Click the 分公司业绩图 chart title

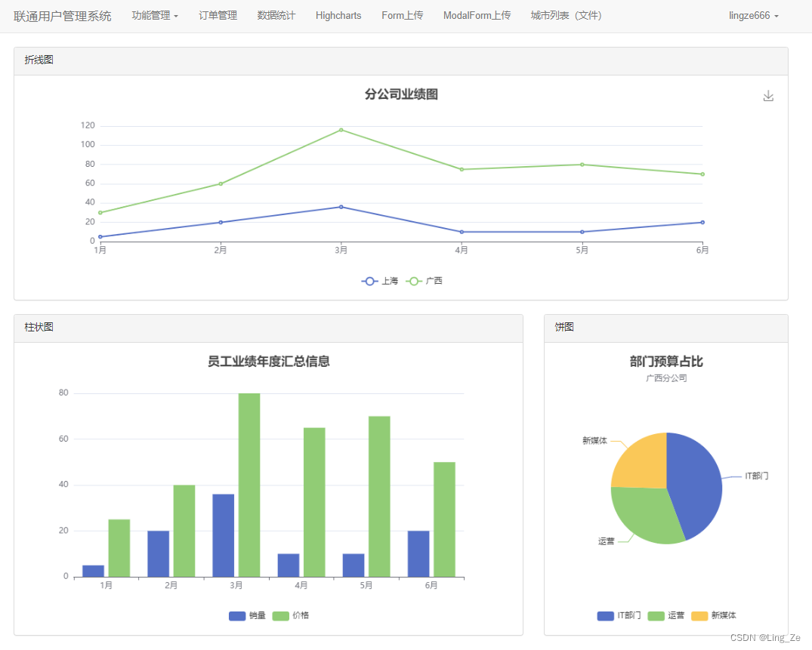[x=401, y=94]
